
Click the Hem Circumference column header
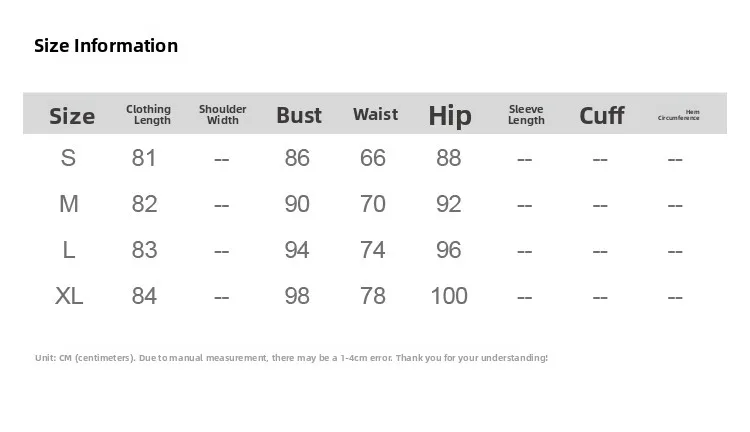coord(679,115)
